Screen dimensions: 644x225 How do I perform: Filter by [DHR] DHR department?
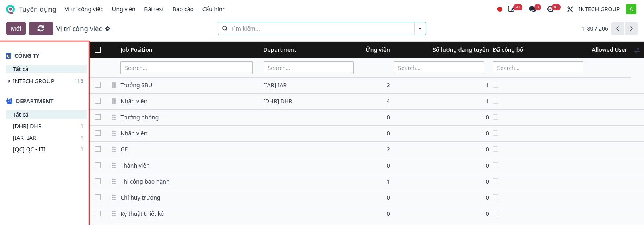[x=27, y=126]
